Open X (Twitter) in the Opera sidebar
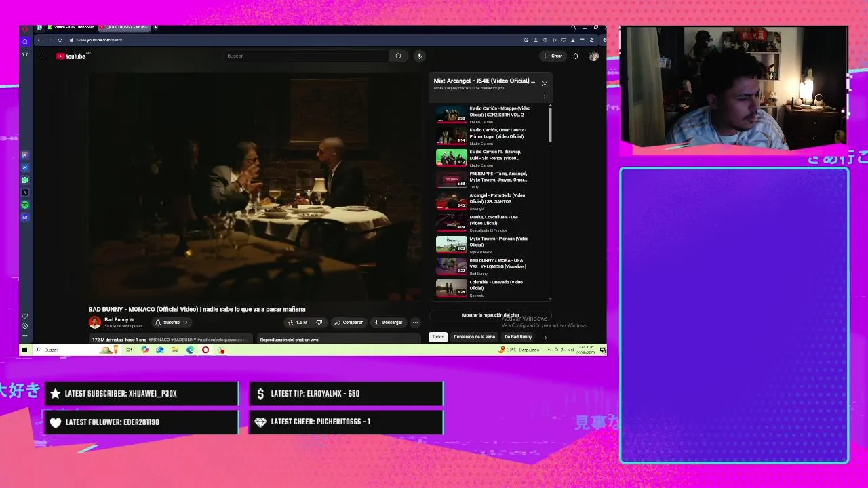The image size is (868, 488). pos(25,192)
